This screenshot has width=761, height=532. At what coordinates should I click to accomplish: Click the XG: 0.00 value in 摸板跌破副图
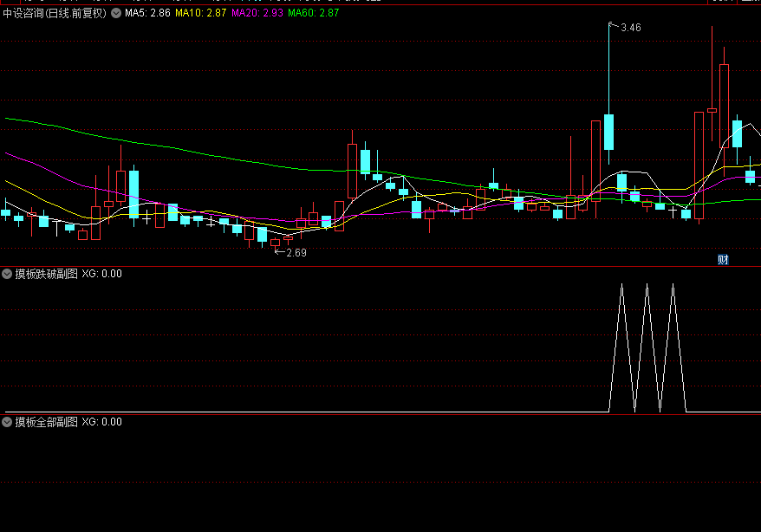click(x=102, y=274)
